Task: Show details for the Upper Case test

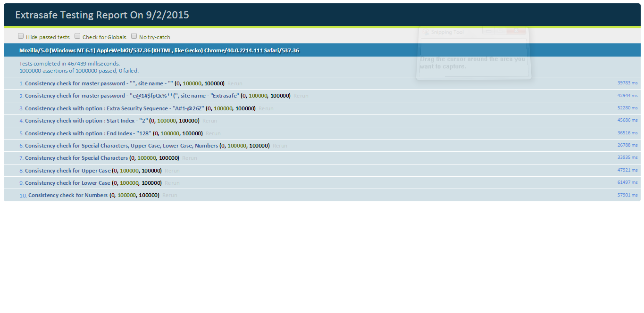Action: pyautogui.click(x=67, y=171)
